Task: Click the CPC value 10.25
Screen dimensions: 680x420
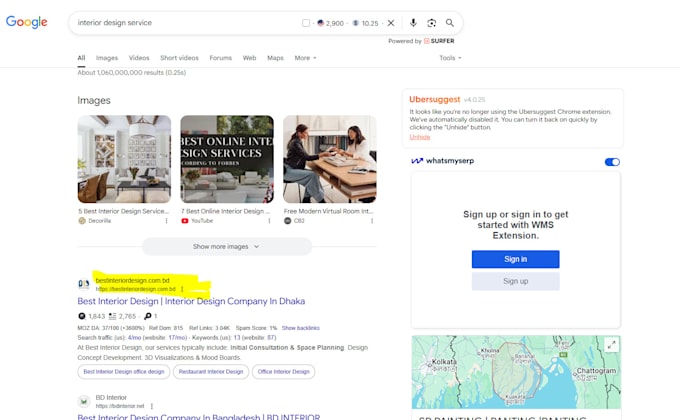Action: (x=370, y=23)
